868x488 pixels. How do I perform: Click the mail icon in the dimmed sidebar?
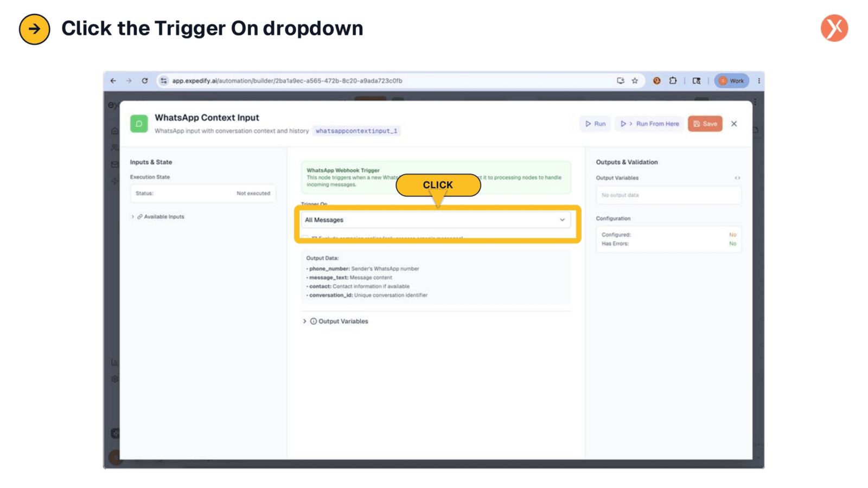(x=114, y=164)
